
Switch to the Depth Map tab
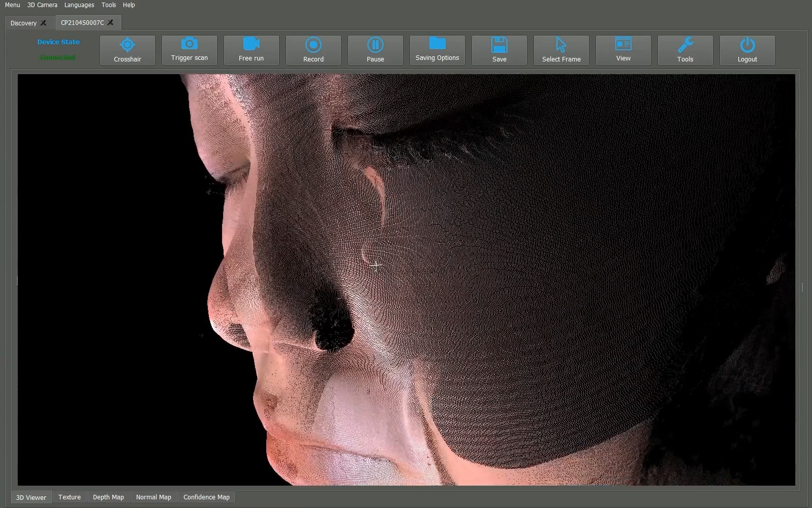click(108, 497)
